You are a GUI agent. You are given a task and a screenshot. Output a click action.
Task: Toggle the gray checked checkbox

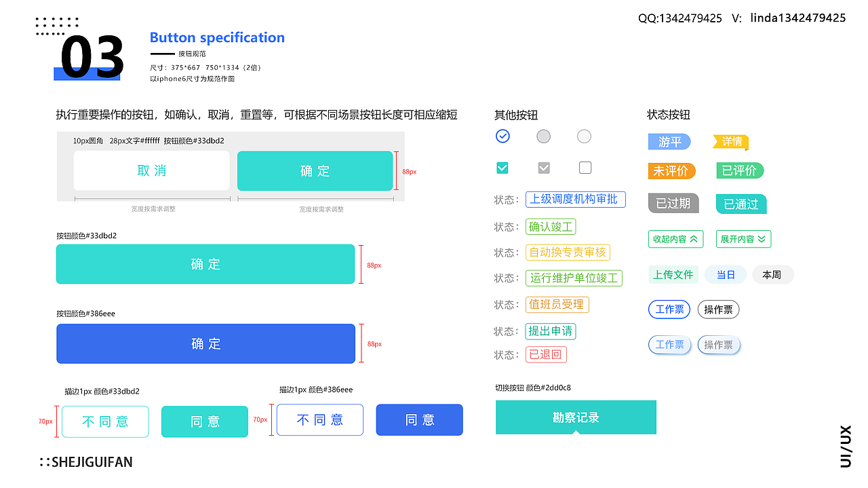[544, 168]
